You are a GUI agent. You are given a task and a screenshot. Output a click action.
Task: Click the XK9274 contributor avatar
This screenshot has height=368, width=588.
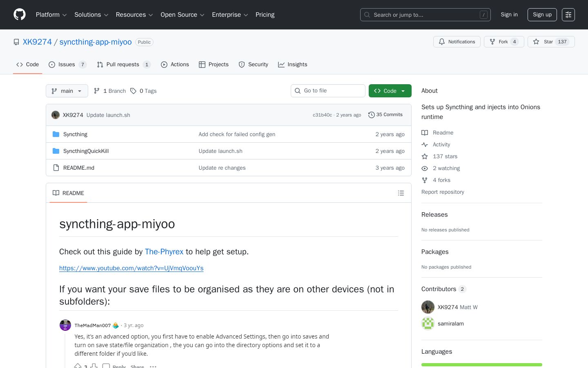coord(428,307)
